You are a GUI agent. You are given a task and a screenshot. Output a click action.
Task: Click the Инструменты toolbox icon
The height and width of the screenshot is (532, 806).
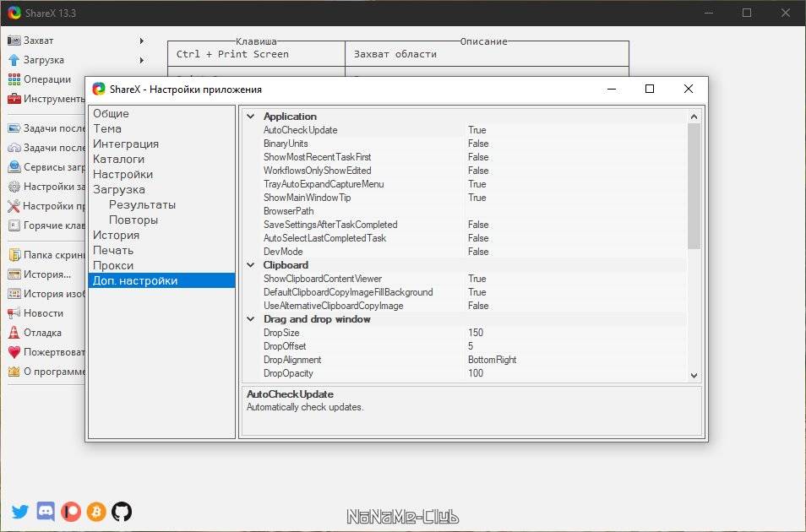[x=14, y=99]
